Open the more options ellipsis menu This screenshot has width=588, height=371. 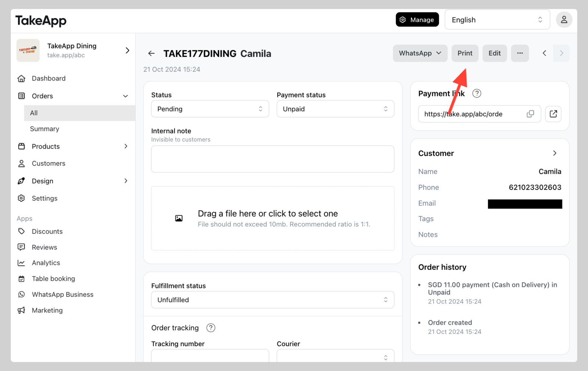(x=520, y=53)
